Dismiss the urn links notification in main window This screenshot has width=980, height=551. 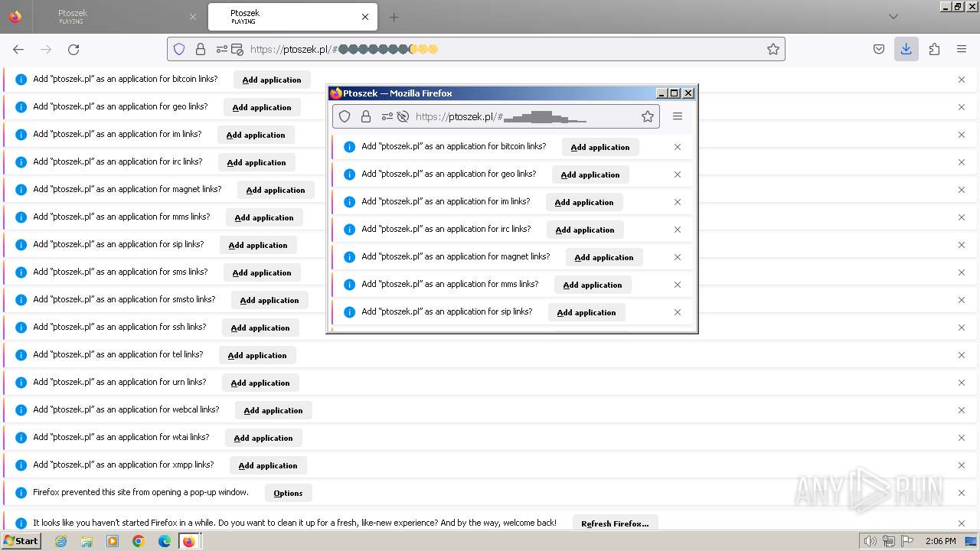pyautogui.click(x=962, y=383)
